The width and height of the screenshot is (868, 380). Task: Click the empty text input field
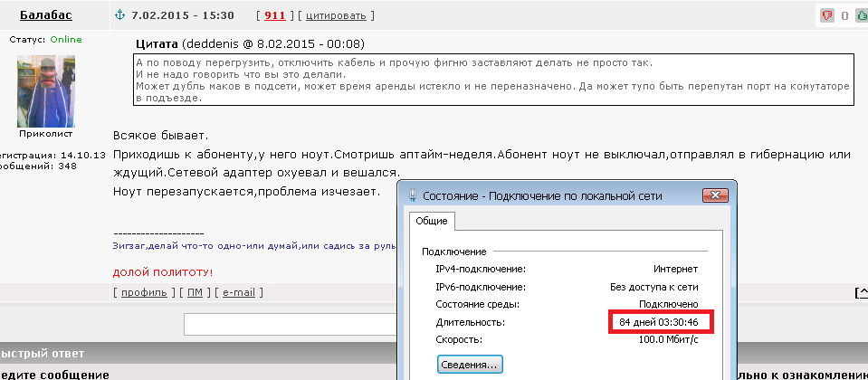[x=291, y=324]
